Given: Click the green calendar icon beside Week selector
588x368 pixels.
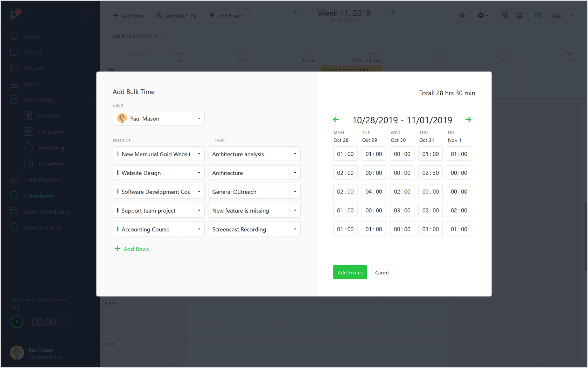Looking at the screenshot, I should click(x=538, y=15).
